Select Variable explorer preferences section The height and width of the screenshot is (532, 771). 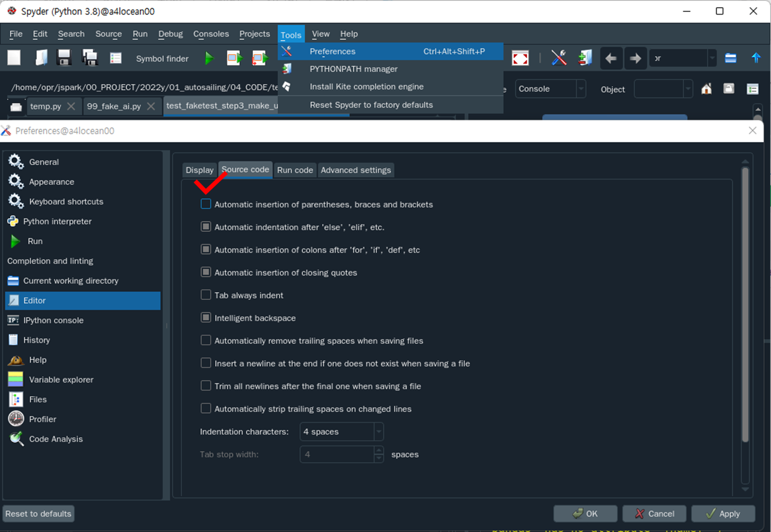pos(83,380)
